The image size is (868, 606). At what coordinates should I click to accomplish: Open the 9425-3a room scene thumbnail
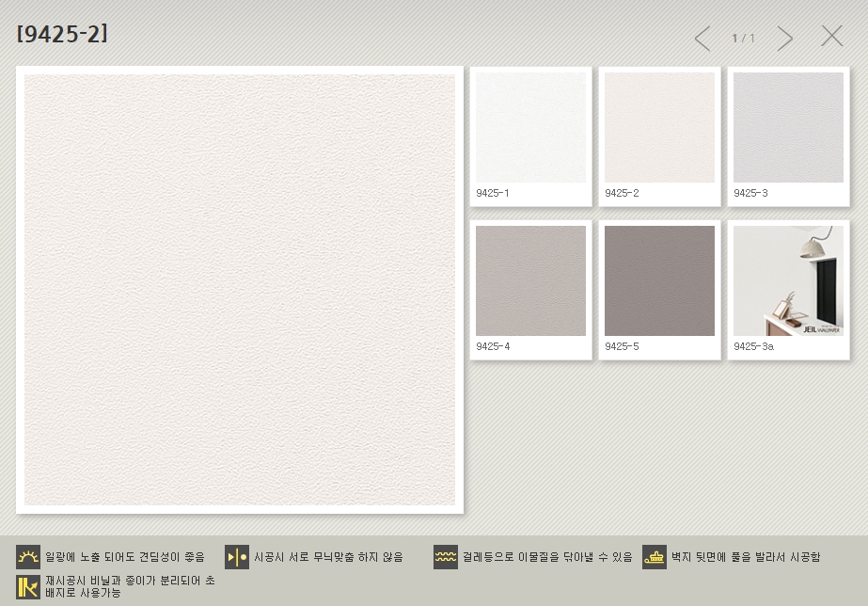point(788,280)
